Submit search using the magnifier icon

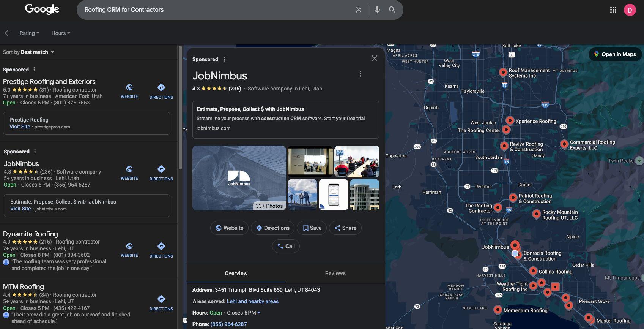pyautogui.click(x=392, y=10)
